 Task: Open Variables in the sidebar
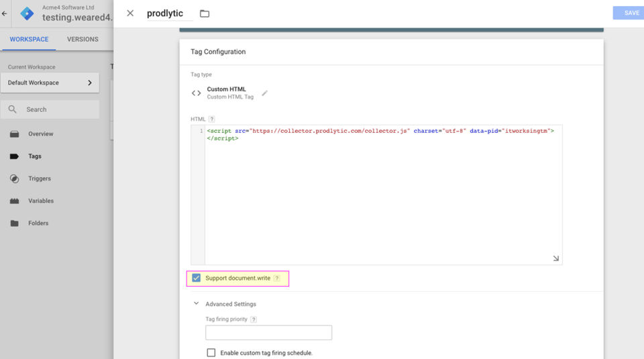(40, 201)
